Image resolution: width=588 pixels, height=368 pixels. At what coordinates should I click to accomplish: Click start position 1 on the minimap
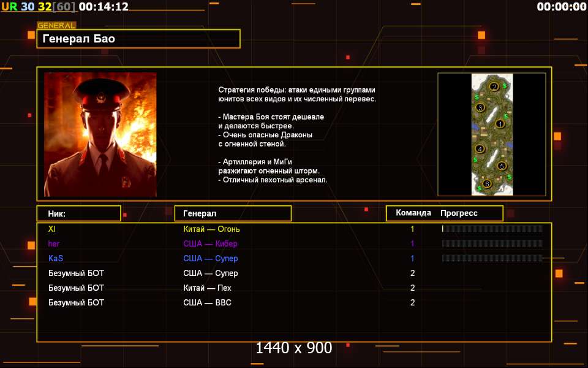click(x=500, y=123)
